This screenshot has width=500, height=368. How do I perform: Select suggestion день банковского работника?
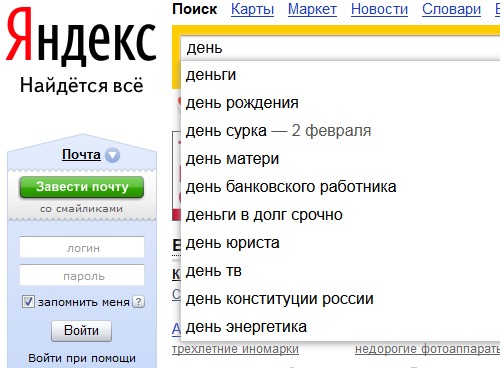coord(340,187)
